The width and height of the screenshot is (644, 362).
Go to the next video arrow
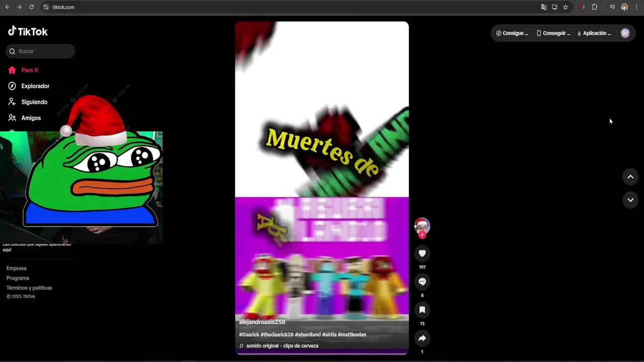point(630,200)
